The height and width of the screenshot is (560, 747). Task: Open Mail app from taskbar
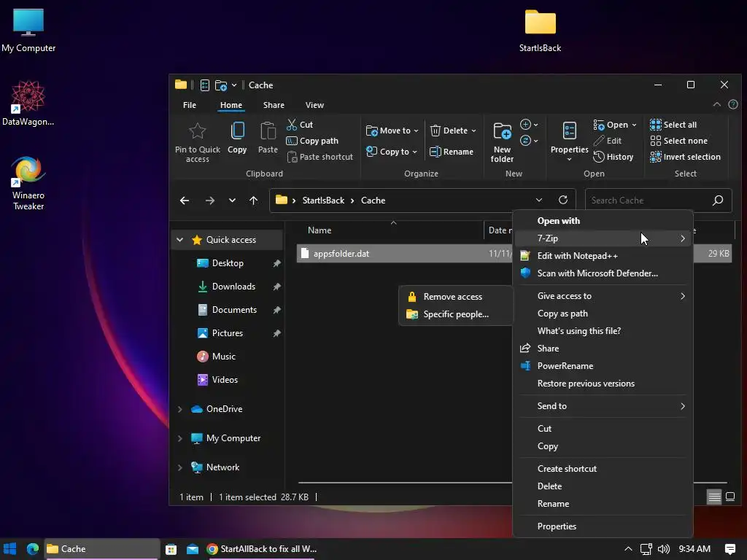(193, 549)
